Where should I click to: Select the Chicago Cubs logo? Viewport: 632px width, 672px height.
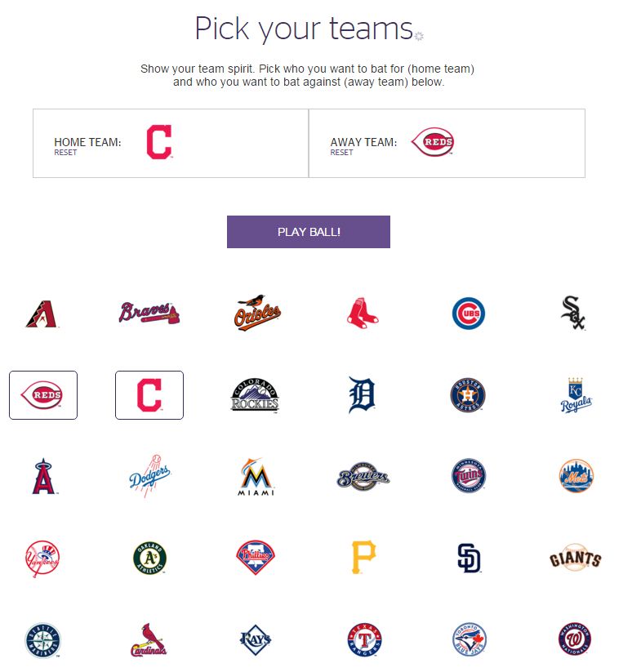pos(469,314)
